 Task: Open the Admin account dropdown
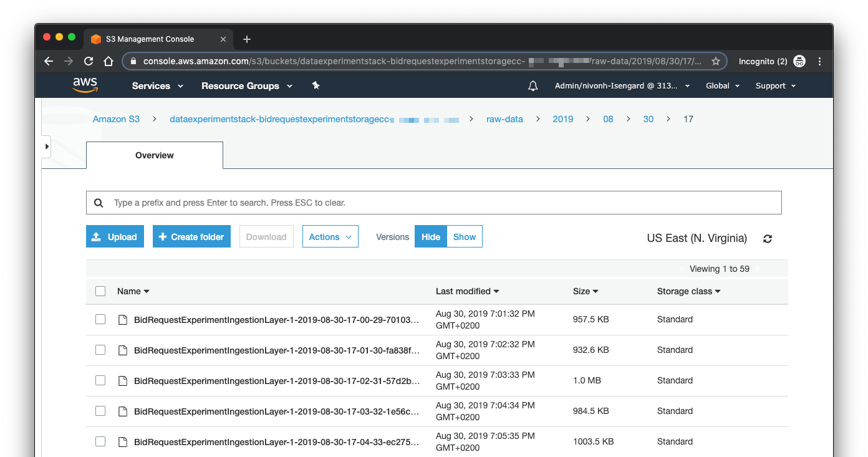coord(622,86)
